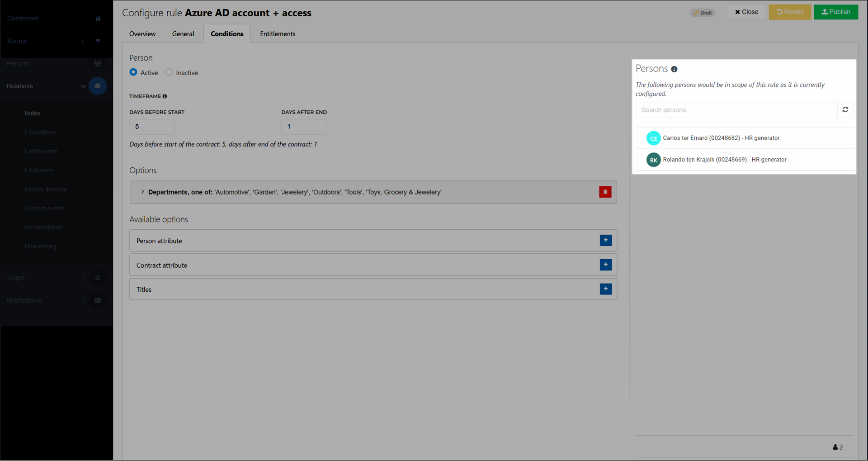Select Carlos ter Emard person row
This screenshot has height=461, width=868.
(x=745, y=138)
